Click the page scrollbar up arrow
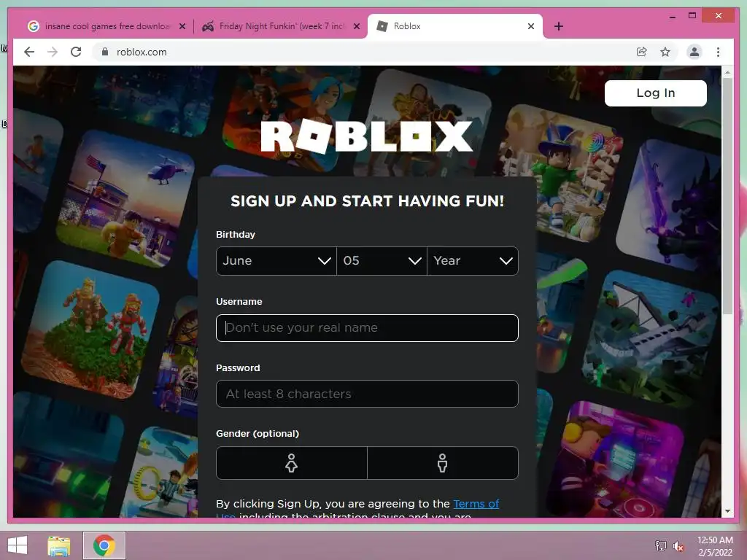 (727, 72)
